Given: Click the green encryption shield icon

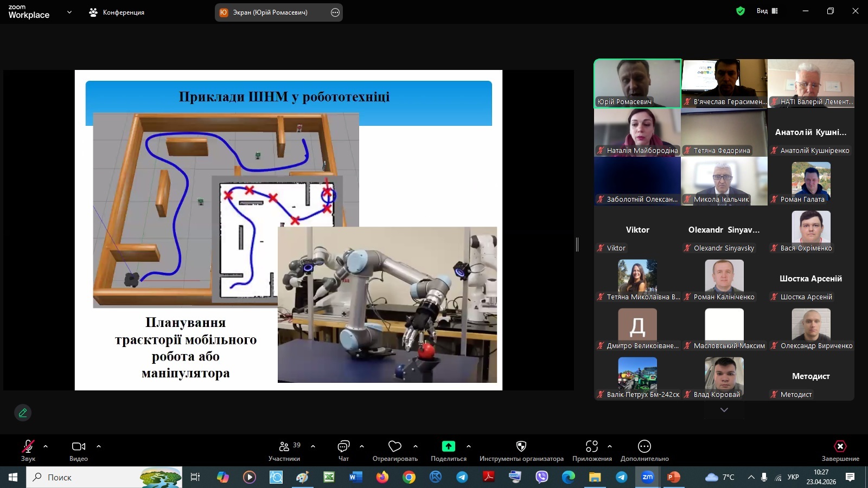Looking at the screenshot, I should [x=740, y=11].
